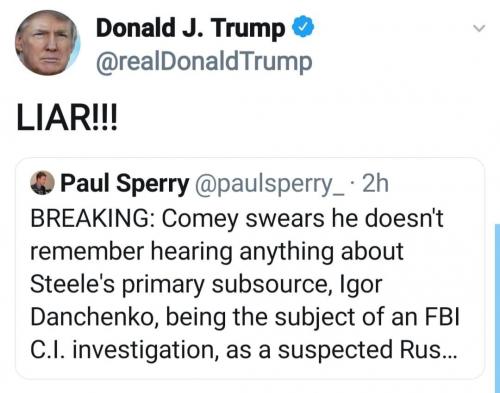Open the bold author display name
The height and width of the screenshot is (393, 500).
pyautogui.click(x=190, y=28)
